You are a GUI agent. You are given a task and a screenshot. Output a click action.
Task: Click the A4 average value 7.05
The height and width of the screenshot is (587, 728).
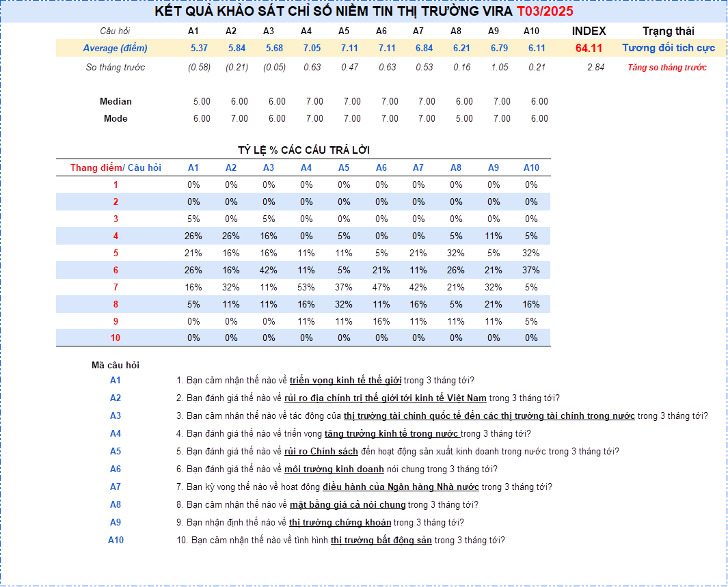[x=312, y=49]
